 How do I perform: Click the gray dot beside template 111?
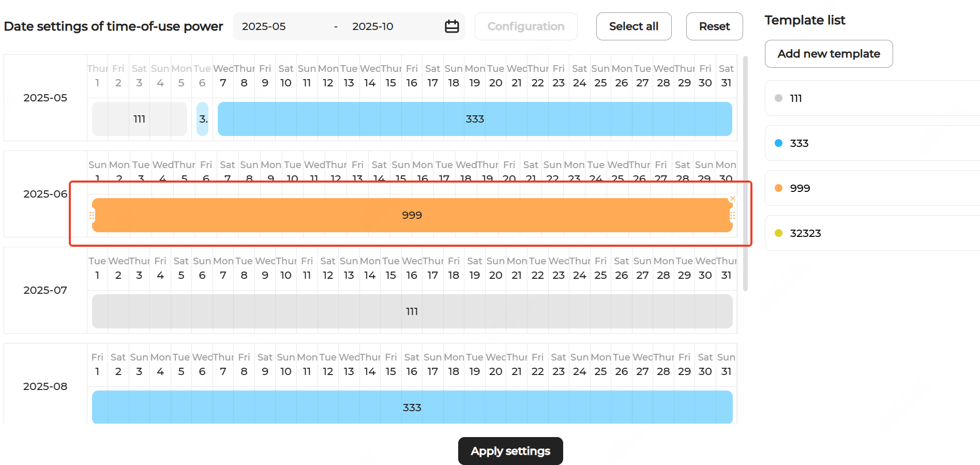[778, 98]
